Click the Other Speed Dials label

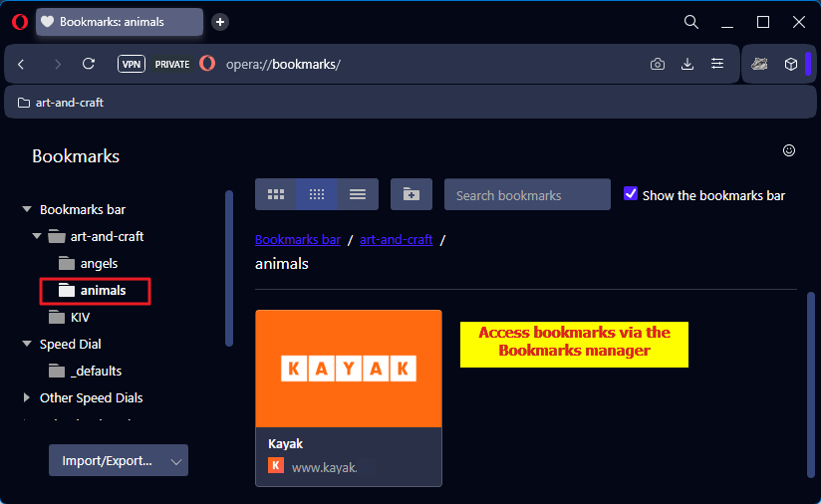click(x=91, y=398)
